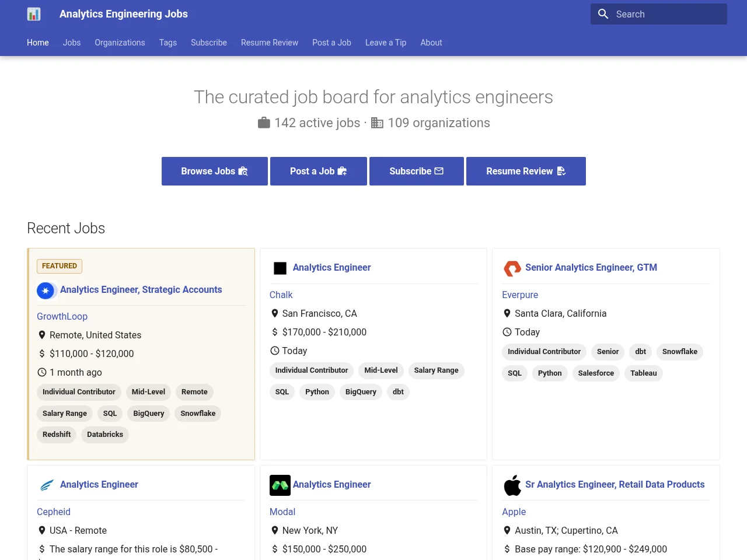Click the large Subscribe button
Image resolution: width=747 pixels, height=560 pixels.
coord(417,171)
